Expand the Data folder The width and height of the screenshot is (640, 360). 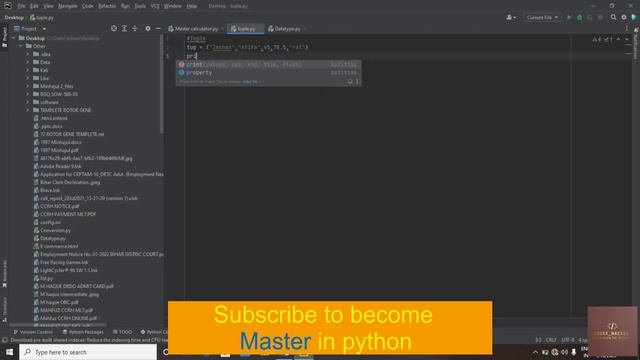[x=28, y=62]
